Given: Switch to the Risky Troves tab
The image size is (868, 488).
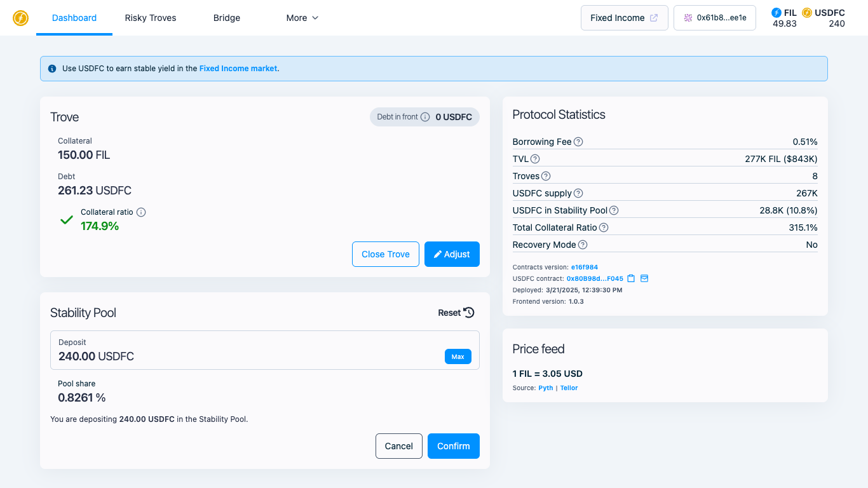Looking at the screenshot, I should [151, 18].
